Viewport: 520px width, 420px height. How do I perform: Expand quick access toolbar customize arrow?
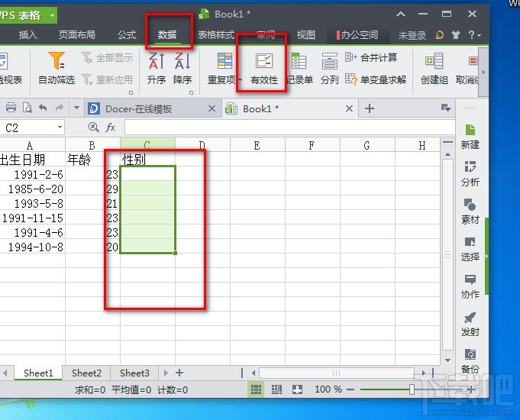coord(76,108)
